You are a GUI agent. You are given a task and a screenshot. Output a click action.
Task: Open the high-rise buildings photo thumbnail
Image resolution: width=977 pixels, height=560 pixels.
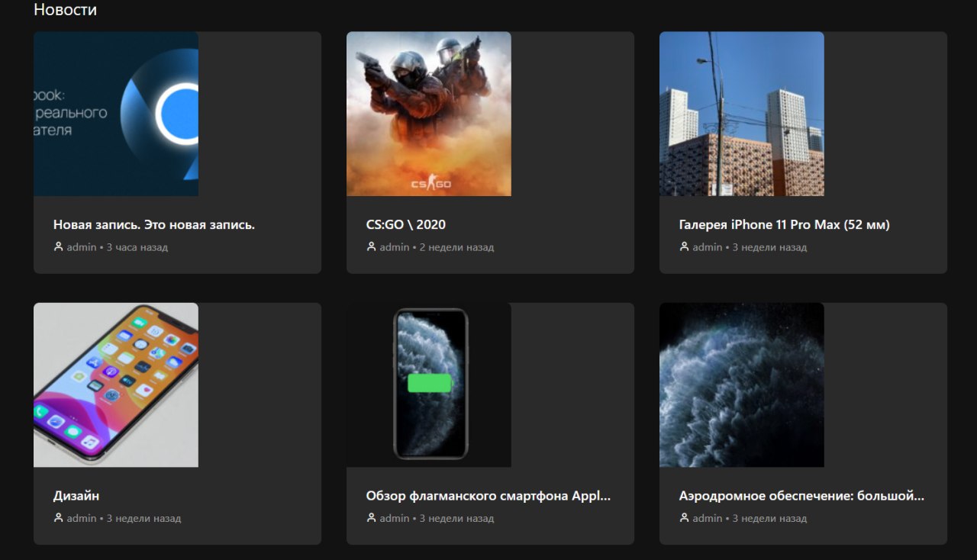pyautogui.click(x=742, y=114)
